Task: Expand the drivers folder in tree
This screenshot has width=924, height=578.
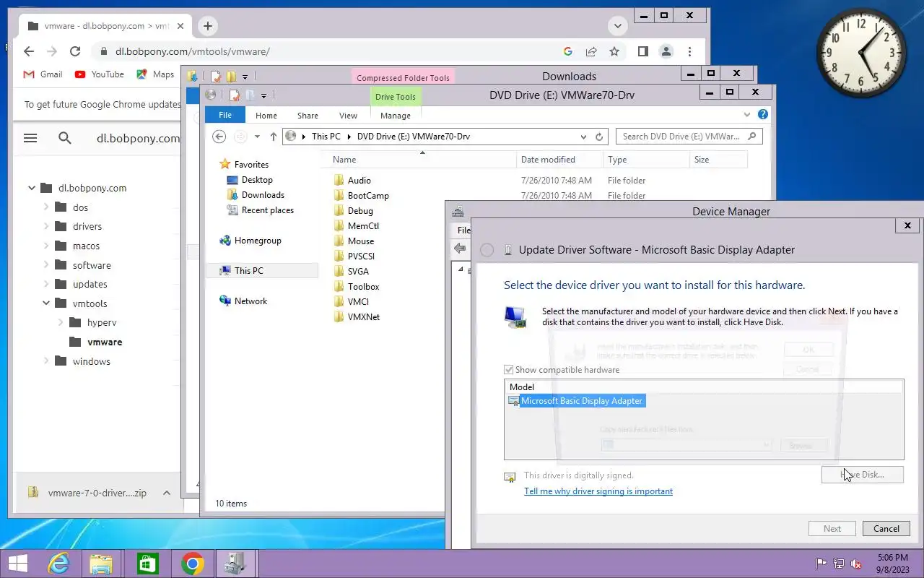Action: 46,226
